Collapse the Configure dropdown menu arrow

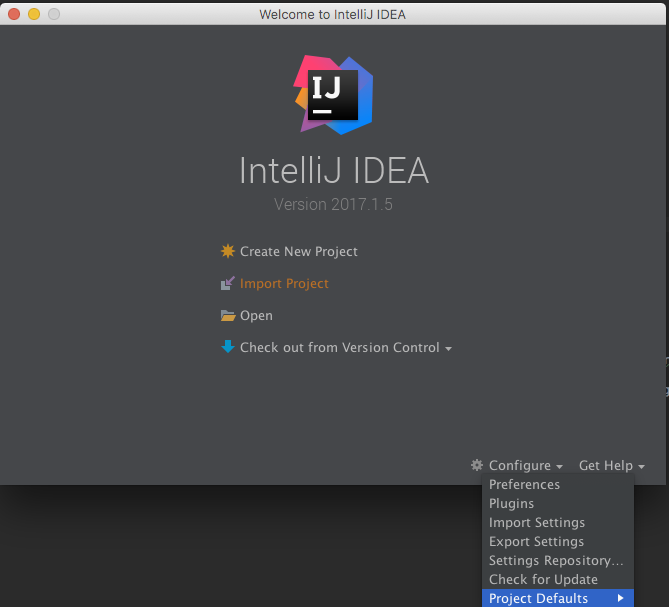(x=560, y=467)
